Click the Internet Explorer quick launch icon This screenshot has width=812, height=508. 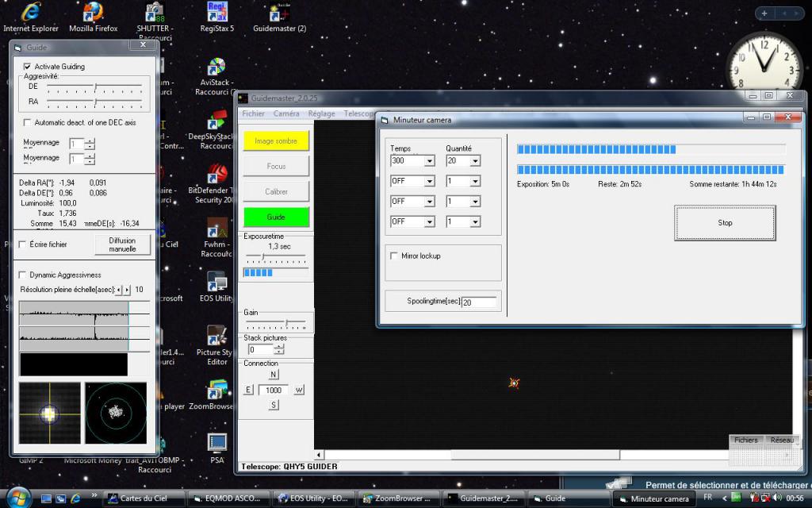(75, 498)
